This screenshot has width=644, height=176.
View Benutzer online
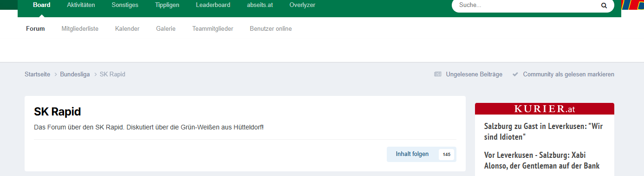[271, 28]
